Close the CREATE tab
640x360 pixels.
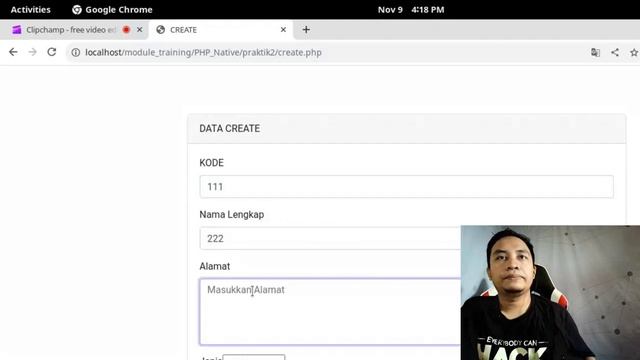283,30
